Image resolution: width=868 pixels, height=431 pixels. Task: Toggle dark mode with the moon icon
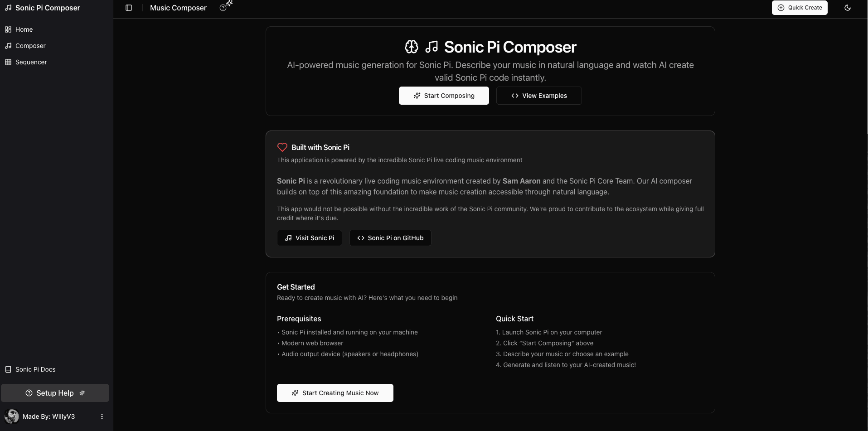tap(848, 8)
